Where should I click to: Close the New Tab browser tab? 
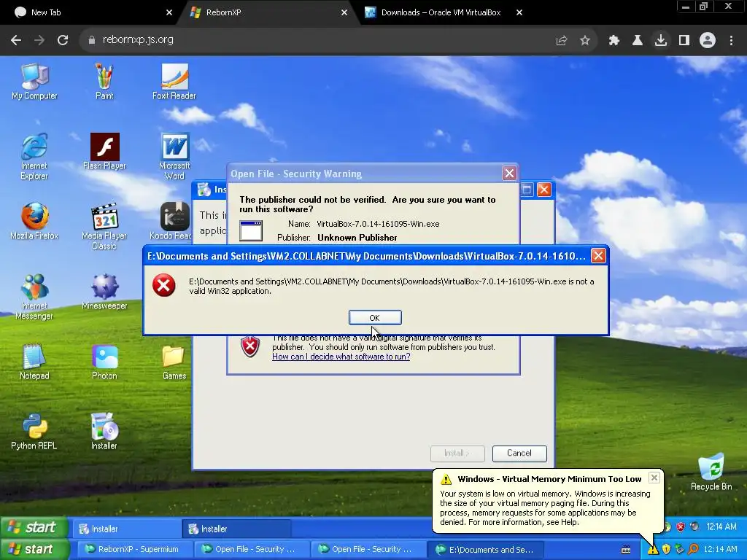pos(169,12)
